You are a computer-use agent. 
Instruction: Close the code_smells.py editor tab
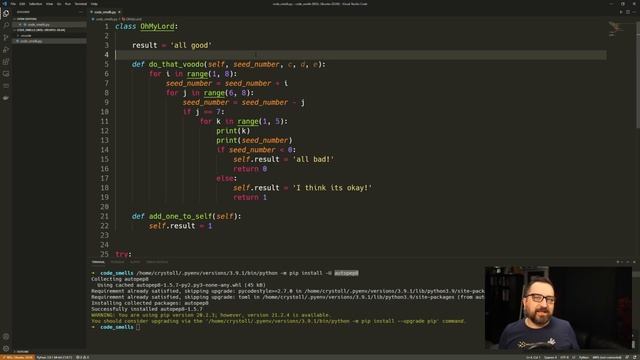pos(119,12)
